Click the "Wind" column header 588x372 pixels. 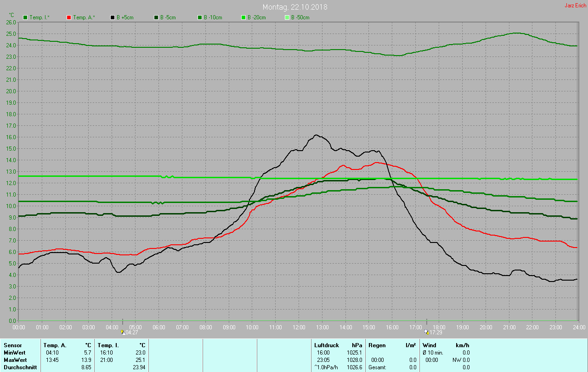[430, 345]
